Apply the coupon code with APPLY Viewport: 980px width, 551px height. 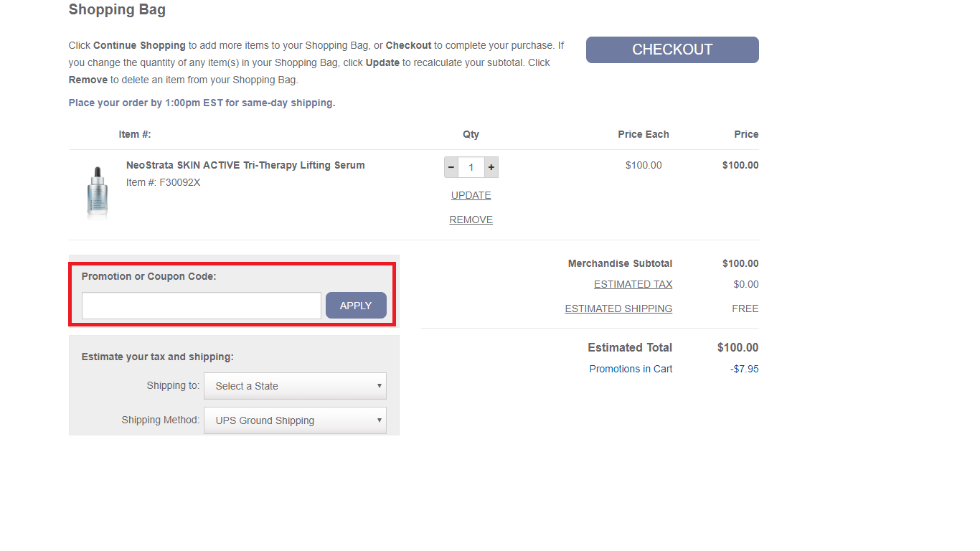pos(356,306)
